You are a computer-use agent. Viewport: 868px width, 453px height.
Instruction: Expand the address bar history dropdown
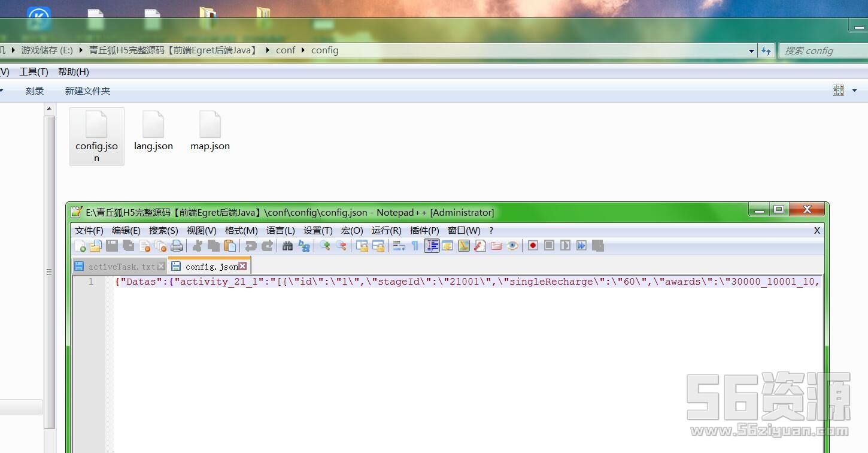pos(751,51)
